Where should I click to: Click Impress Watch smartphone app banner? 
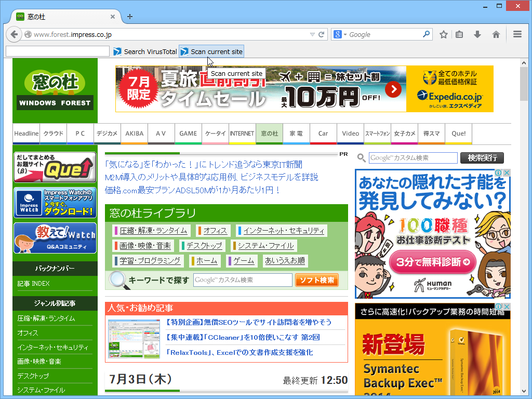[55, 203]
